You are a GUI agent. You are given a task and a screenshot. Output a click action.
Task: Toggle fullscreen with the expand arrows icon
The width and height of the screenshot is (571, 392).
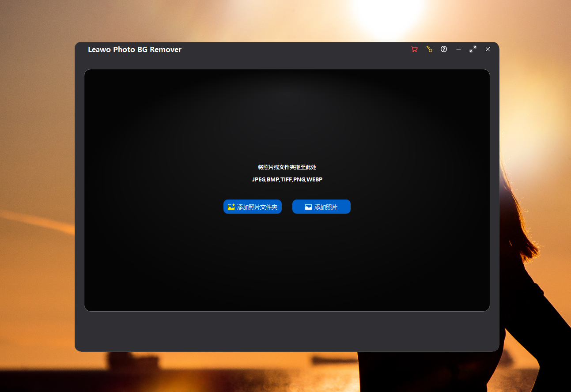pos(473,49)
